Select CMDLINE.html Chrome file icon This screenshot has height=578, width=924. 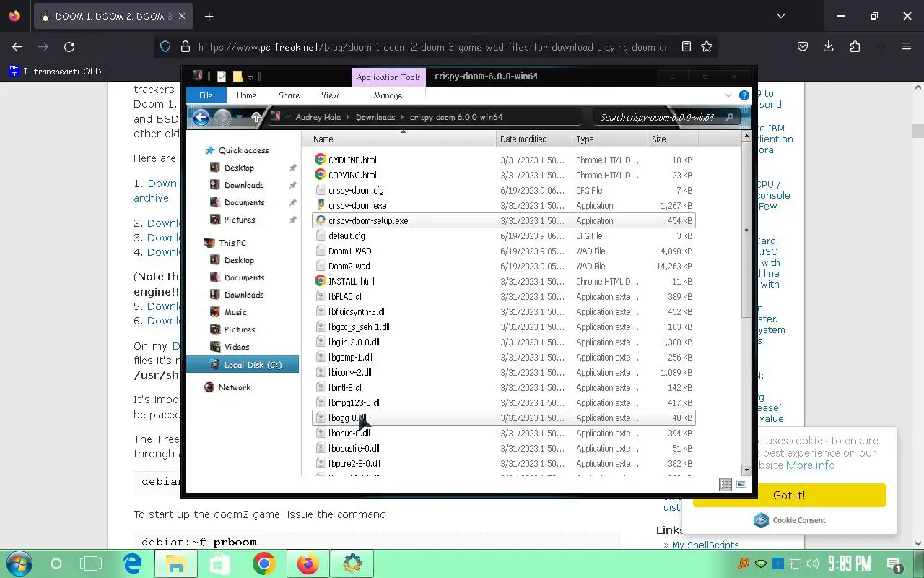click(x=321, y=160)
